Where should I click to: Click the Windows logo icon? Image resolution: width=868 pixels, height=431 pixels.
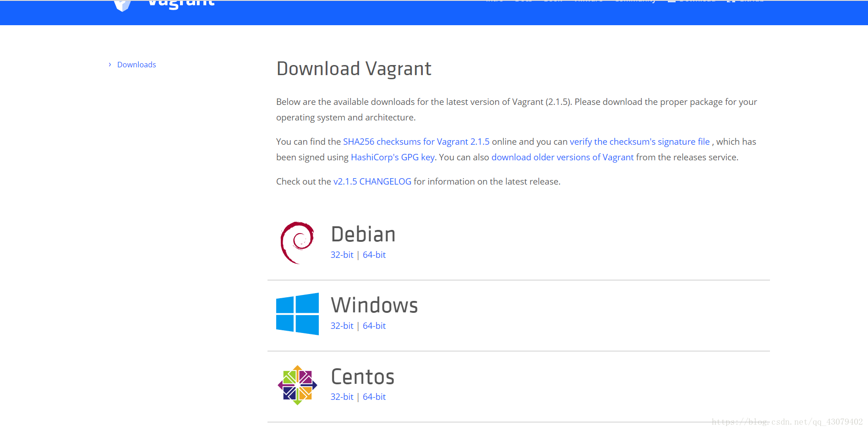297,314
